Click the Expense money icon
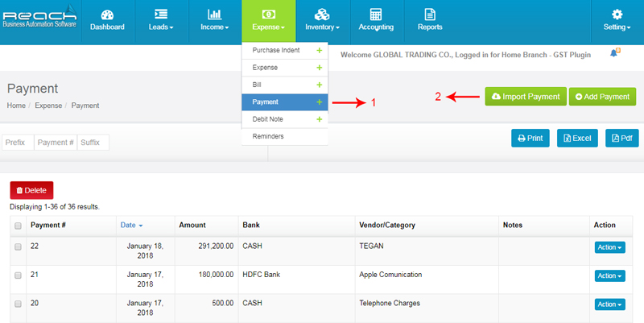Image resolution: width=644 pixels, height=323 pixels. tap(268, 14)
